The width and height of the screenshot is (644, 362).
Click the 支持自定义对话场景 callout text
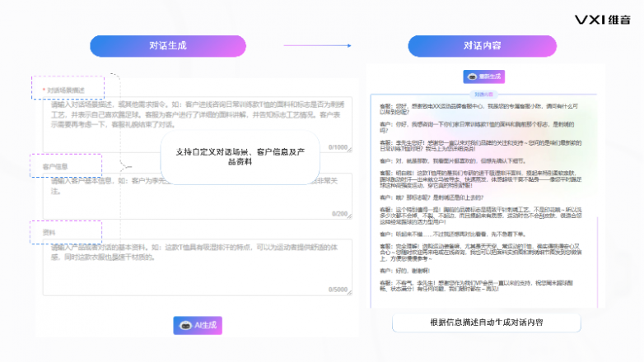coord(240,157)
